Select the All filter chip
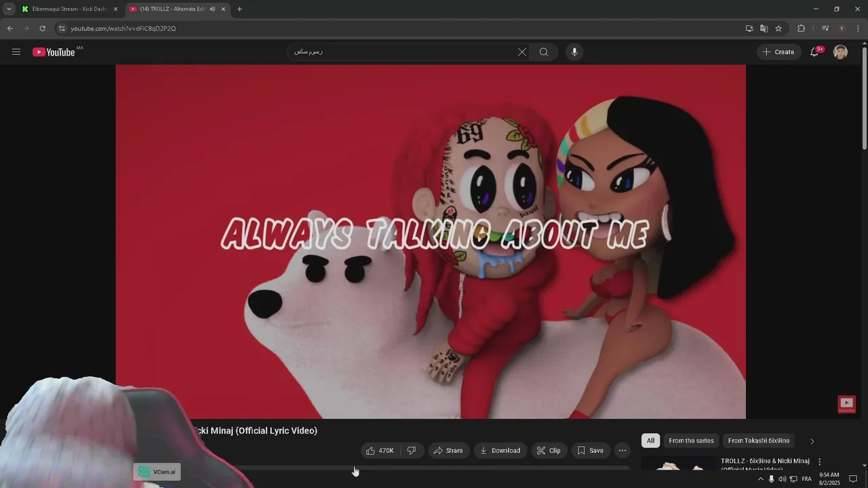The image size is (868, 488). tap(650, 441)
